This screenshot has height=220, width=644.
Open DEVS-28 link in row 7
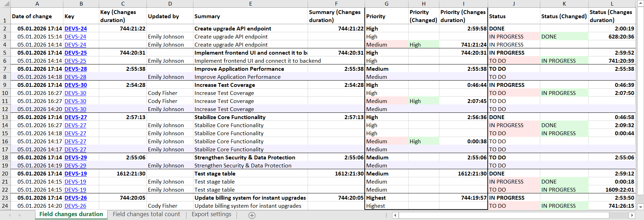[76, 69]
